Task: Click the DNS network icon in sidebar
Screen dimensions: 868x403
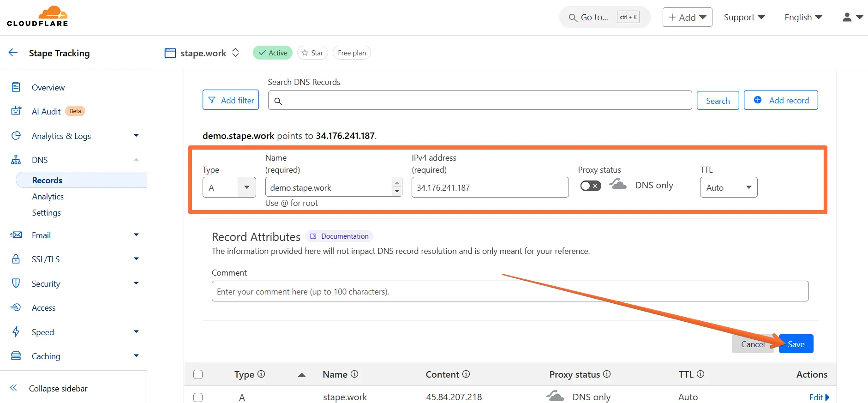Action: pyautogui.click(x=16, y=160)
